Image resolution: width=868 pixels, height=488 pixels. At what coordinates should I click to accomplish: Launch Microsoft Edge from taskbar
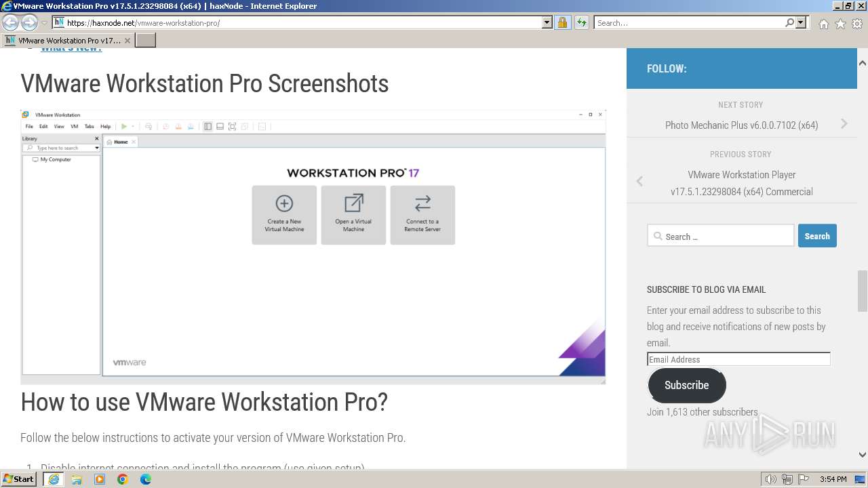coord(146,479)
